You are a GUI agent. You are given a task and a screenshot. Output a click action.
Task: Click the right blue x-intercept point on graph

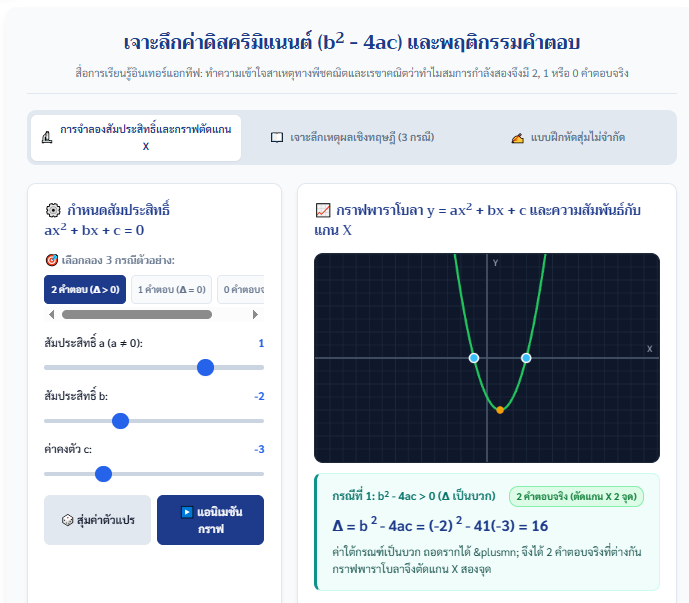pyautogui.click(x=526, y=358)
